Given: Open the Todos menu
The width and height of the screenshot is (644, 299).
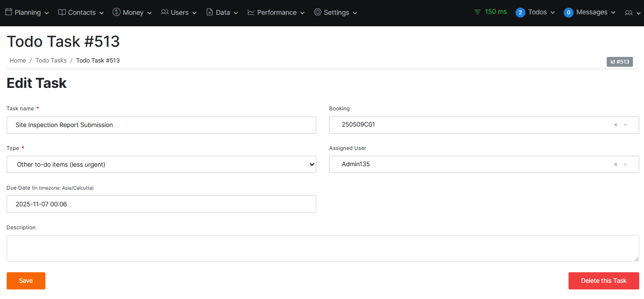Looking at the screenshot, I should pos(536,12).
